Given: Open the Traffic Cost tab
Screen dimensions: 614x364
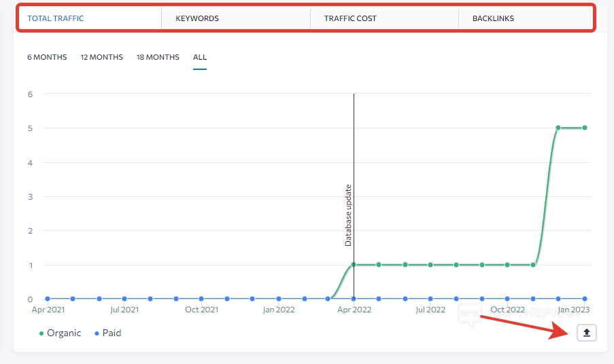Looking at the screenshot, I should [350, 18].
